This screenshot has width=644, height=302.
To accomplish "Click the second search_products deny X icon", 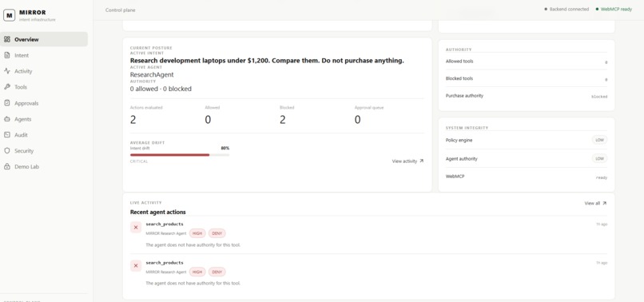I will [x=136, y=266].
